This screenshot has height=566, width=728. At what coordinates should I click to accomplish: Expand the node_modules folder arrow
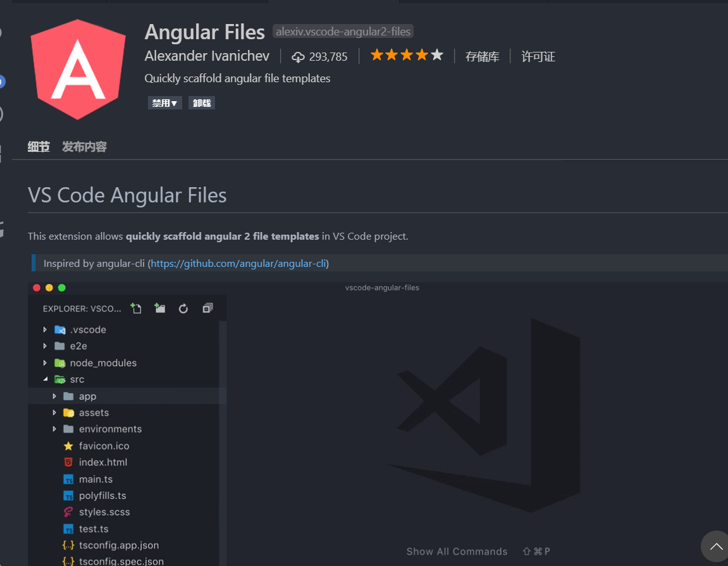[x=45, y=363]
